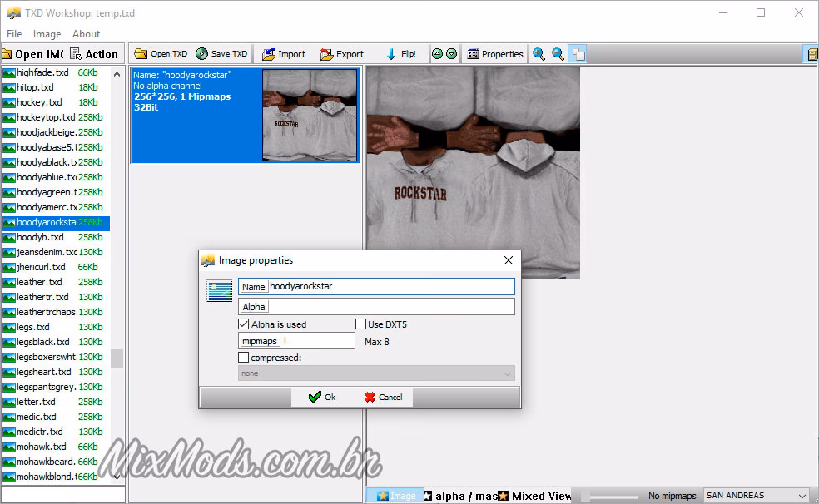The height and width of the screenshot is (504, 819).
Task: Open the File menu
Action: pos(14,34)
